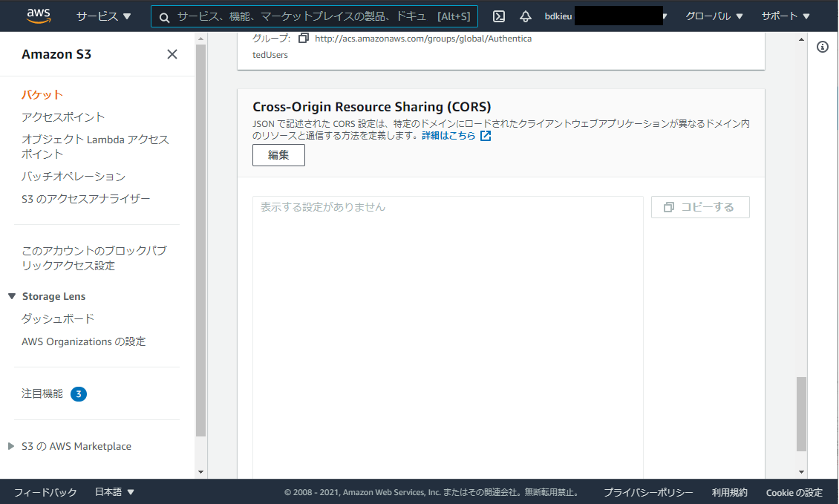
Task: Open the グローバル region dropdown
Action: click(x=714, y=16)
